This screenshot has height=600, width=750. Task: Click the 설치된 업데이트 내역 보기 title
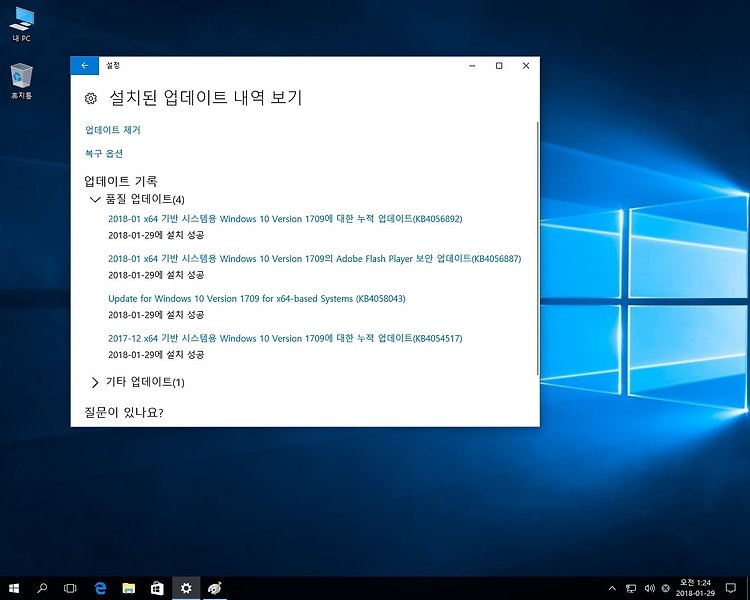tap(206, 98)
